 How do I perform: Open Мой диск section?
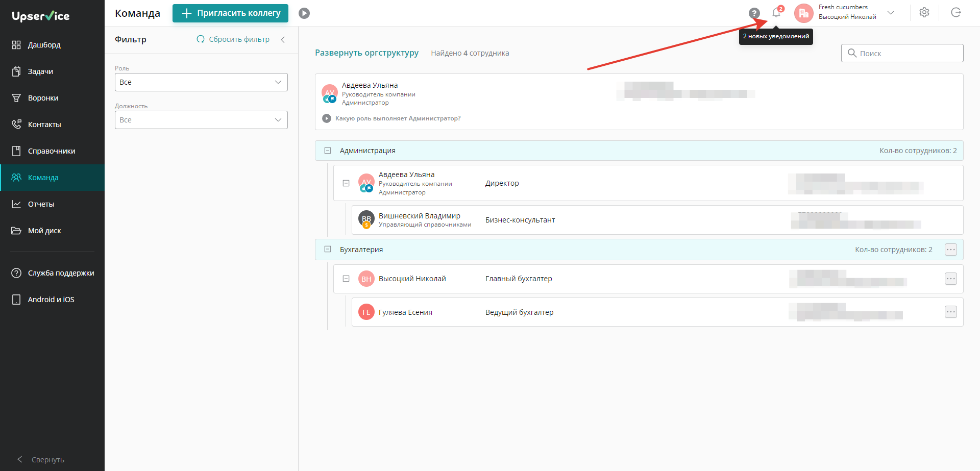(x=52, y=231)
